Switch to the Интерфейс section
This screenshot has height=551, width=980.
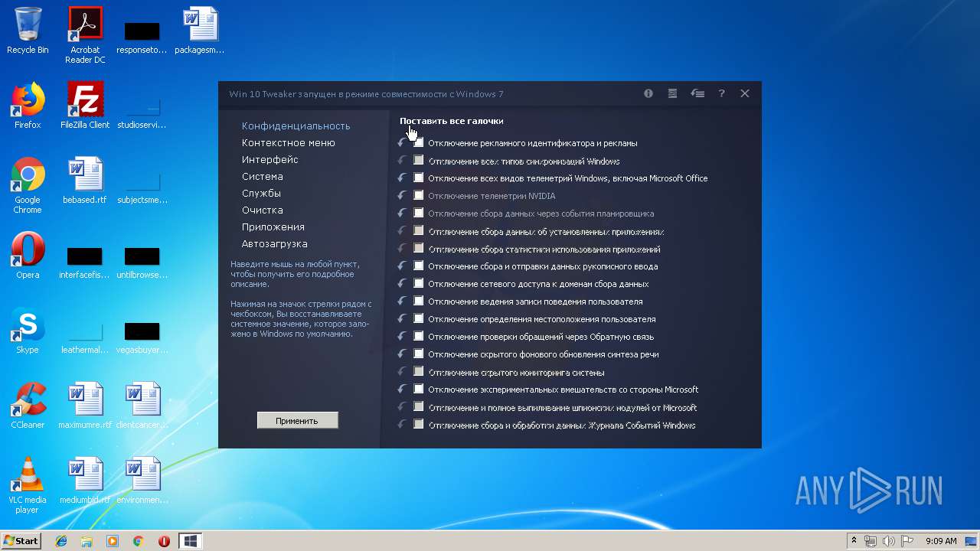point(269,160)
